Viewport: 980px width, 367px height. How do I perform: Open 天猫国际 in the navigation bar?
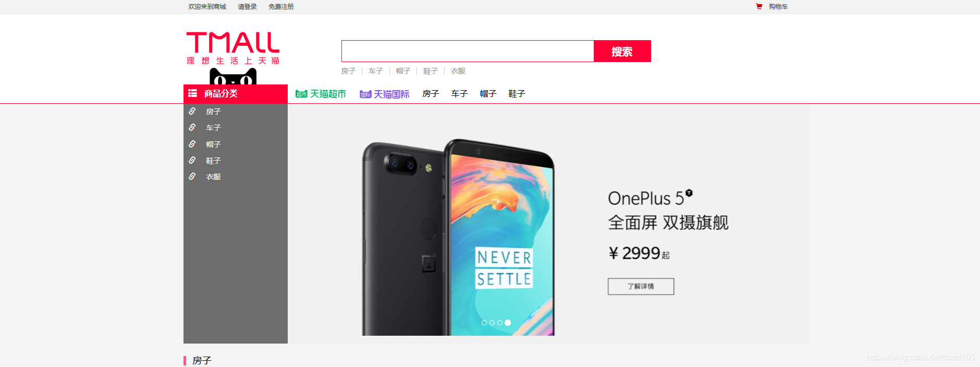click(x=385, y=94)
